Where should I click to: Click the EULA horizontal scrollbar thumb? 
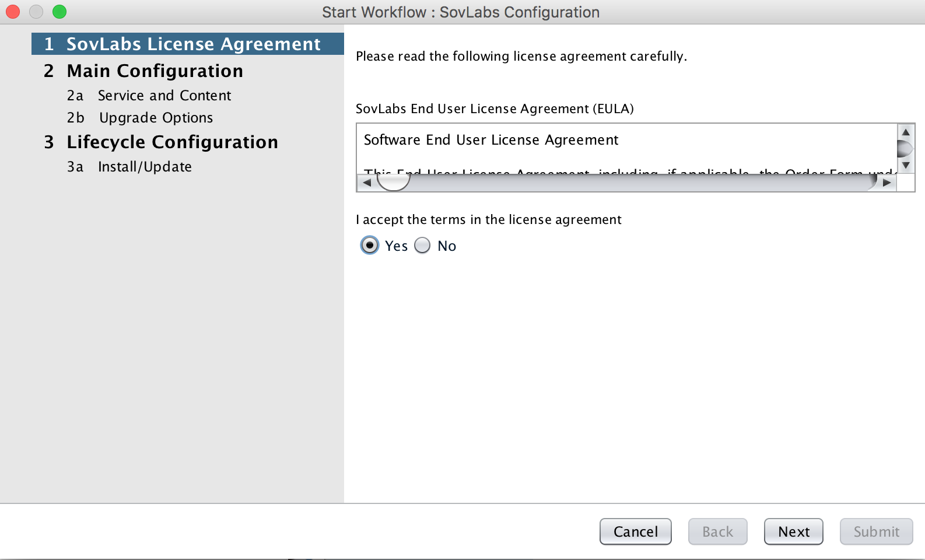click(394, 183)
